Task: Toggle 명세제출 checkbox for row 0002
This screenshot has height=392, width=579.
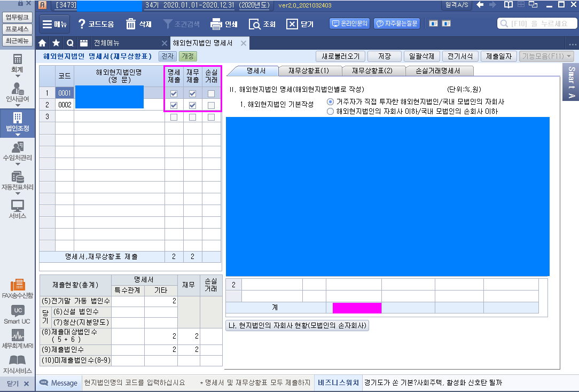Action: click(174, 106)
